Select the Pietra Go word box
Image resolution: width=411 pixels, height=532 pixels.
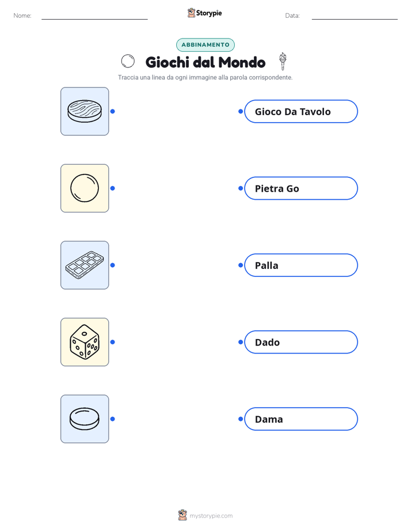pyautogui.click(x=301, y=188)
